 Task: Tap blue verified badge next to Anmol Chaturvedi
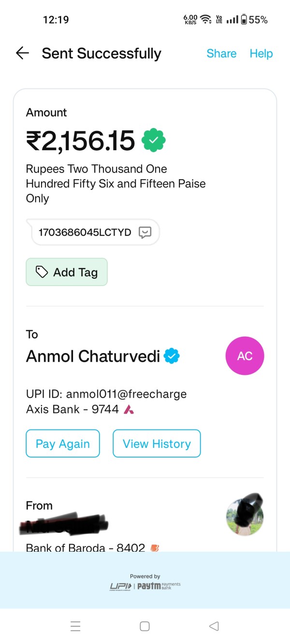coord(172,357)
